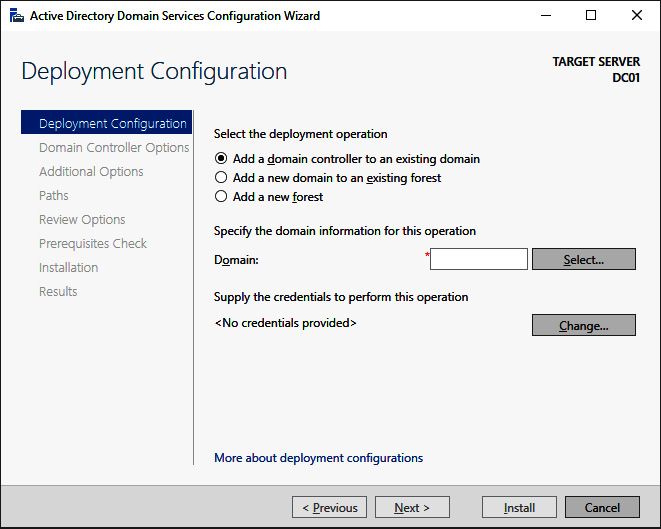
Task: Click the wizard window title text
Action: (175, 16)
